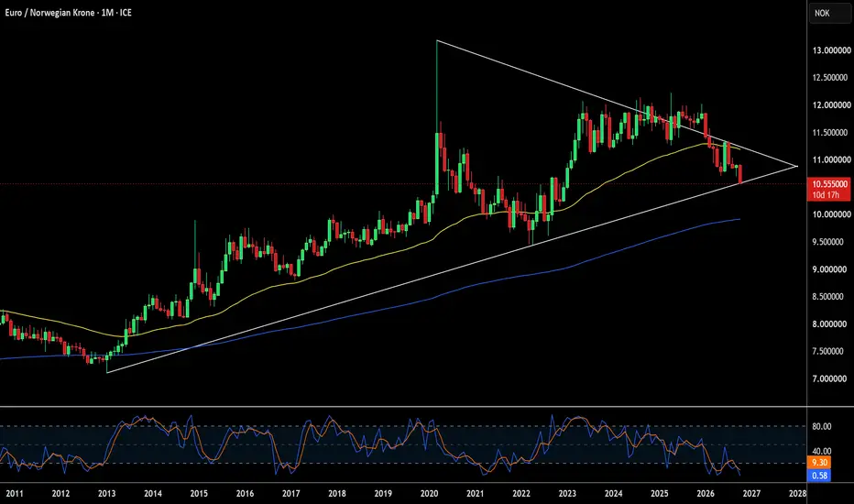Select the red 10.555000 current price label
This screenshot has width=854, height=504.
(x=829, y=184)
